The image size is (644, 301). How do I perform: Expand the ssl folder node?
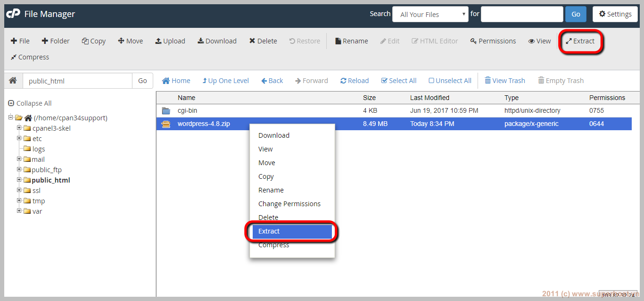point(19,190)
